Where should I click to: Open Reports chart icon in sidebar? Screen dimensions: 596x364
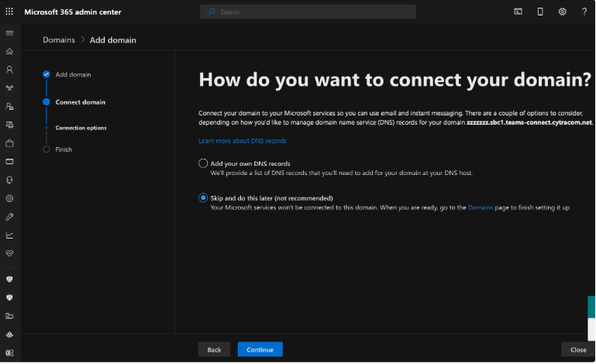click(x=9, y=235)
